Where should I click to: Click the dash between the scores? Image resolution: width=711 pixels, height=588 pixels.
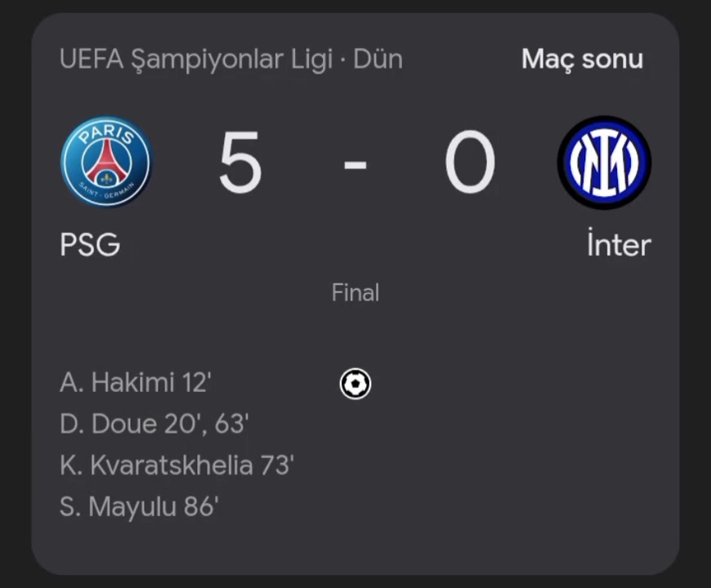coord(355,163)
